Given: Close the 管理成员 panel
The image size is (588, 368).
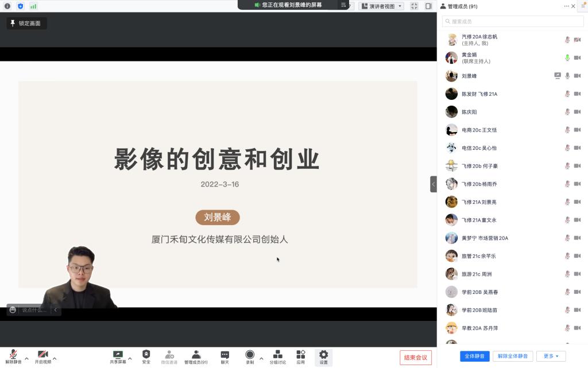Looking at the screenshot, I should pyautogui.click(x=574, y=6).
